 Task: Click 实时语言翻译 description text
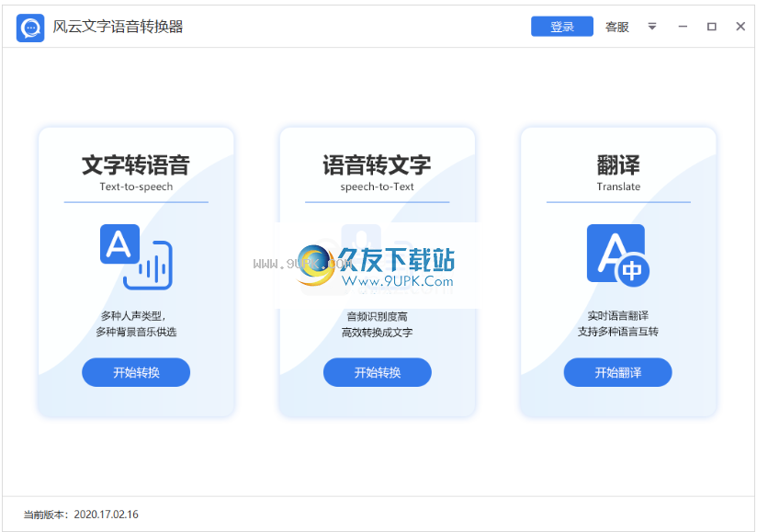618,316
